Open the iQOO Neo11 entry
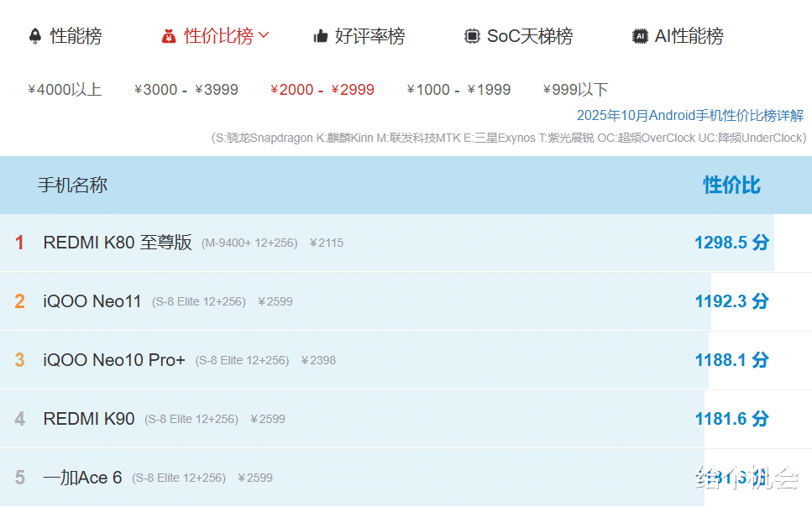Viewport: 812px width, 507px height. tap(92, 301)
